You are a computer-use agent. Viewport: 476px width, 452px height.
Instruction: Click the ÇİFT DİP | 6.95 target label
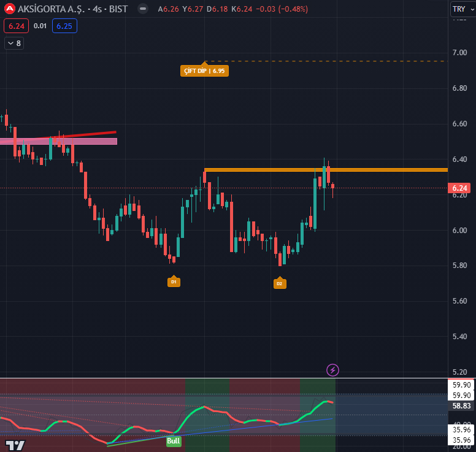(x=204, y=71)
